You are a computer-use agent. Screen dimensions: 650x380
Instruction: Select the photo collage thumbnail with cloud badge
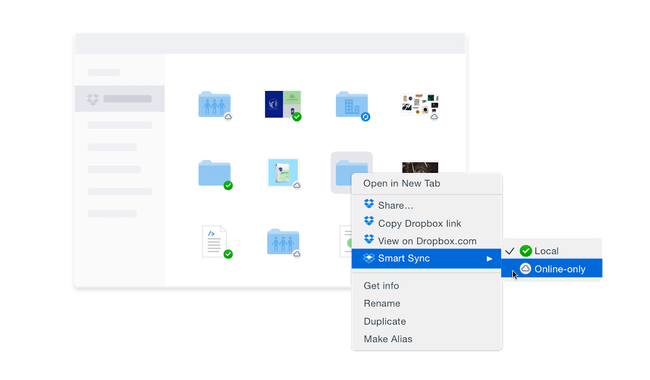pos(420,105)
